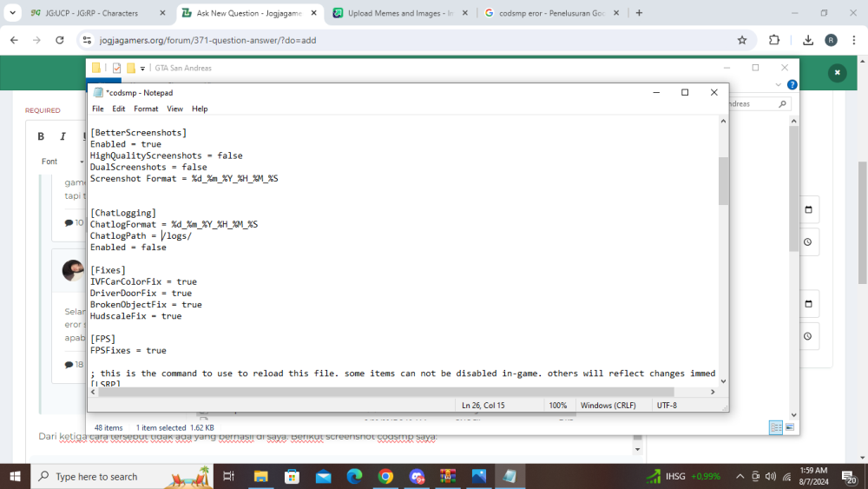Open Chrome profile avatar
The image size is (868, 489).
click(831, 40)
